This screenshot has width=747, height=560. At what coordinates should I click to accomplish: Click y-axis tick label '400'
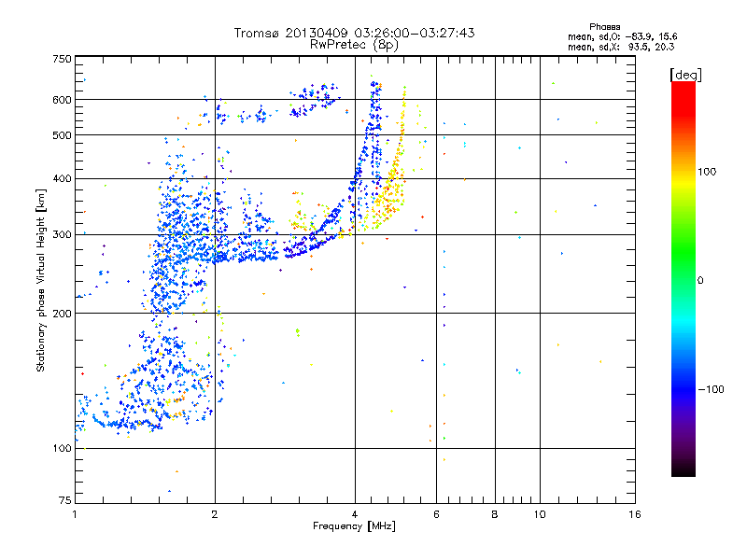coord(62,178)
